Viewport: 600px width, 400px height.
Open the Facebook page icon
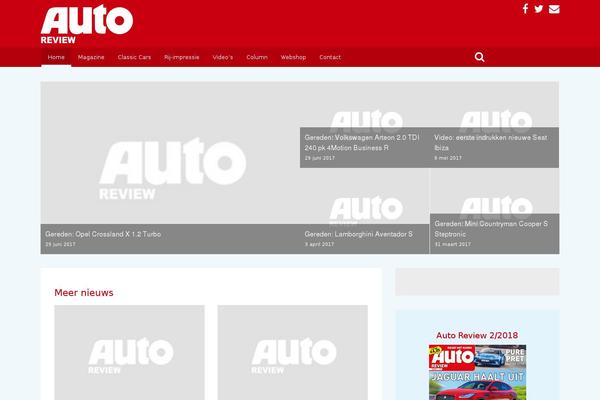tap(525, 9)
